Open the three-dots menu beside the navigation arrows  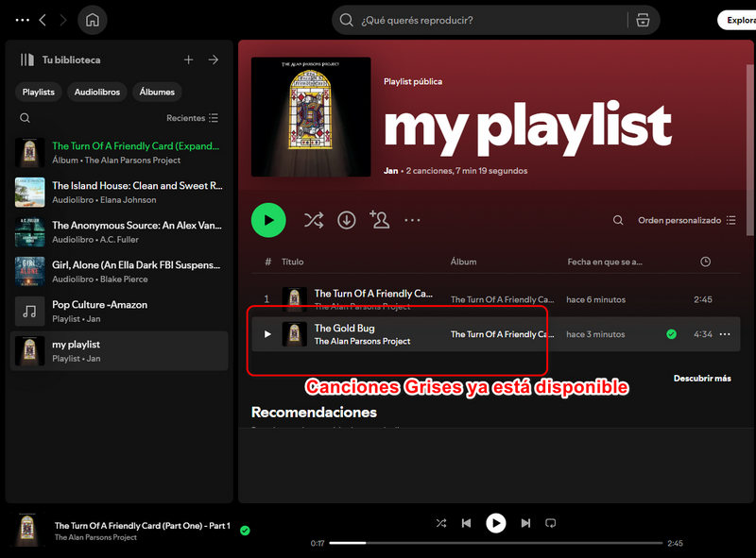click(x=22, y=20)
